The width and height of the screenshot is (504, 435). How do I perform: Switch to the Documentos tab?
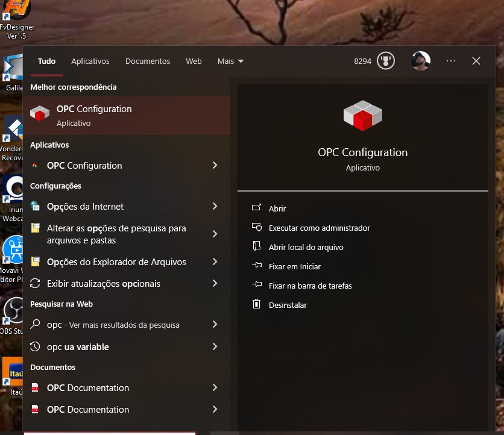pos(148,61)
